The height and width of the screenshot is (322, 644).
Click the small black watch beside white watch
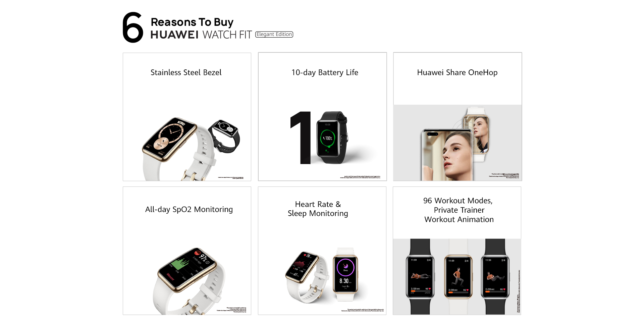pos(224,136)
